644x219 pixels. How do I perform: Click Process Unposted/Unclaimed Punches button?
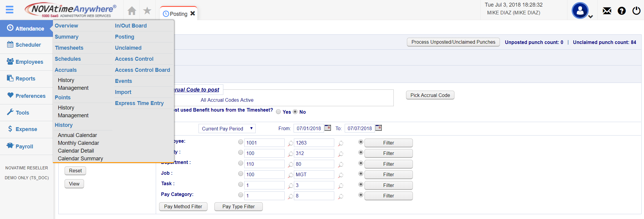[x=453, y=42]
